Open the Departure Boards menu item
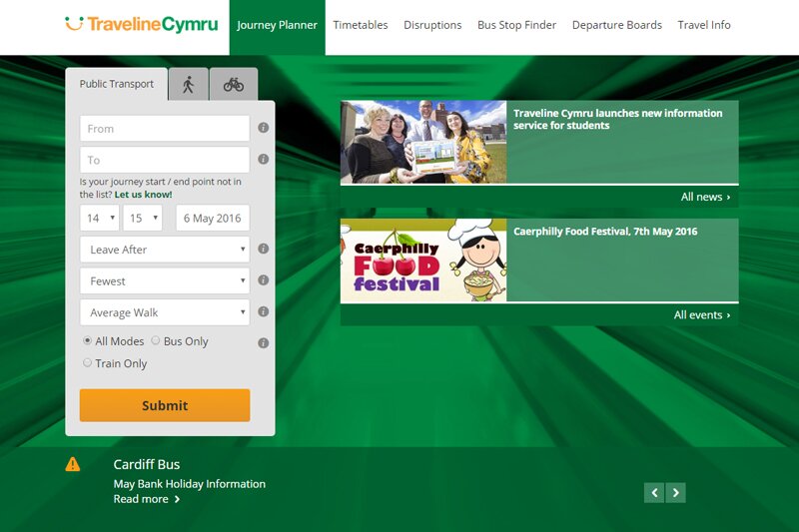The height and width of the screenshot is (532, 799). (617, 25)
